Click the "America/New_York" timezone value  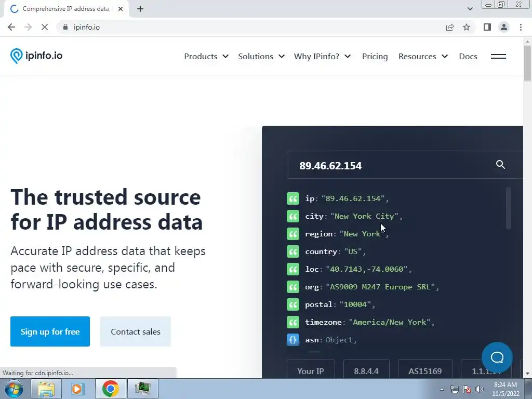click(390, 322)
